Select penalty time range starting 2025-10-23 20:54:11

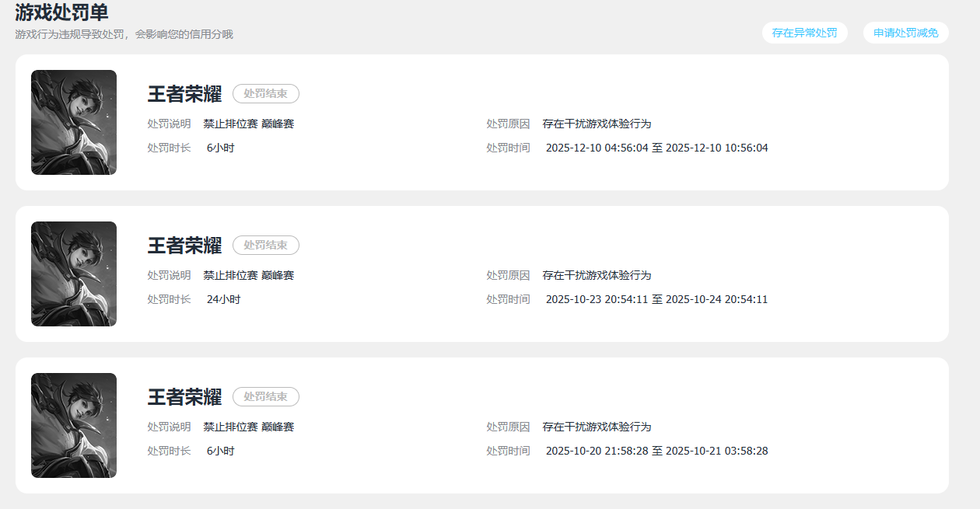(x=656, y=299)
